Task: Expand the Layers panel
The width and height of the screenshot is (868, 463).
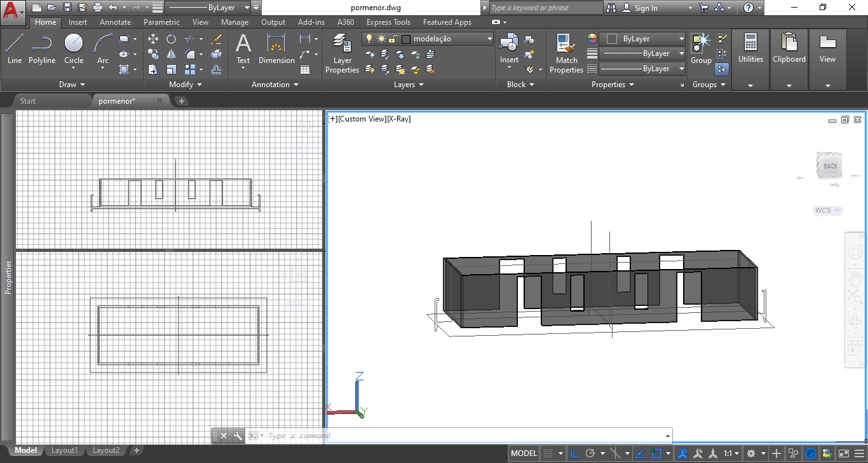Action: pyautogui.click(x=409, y=84)
